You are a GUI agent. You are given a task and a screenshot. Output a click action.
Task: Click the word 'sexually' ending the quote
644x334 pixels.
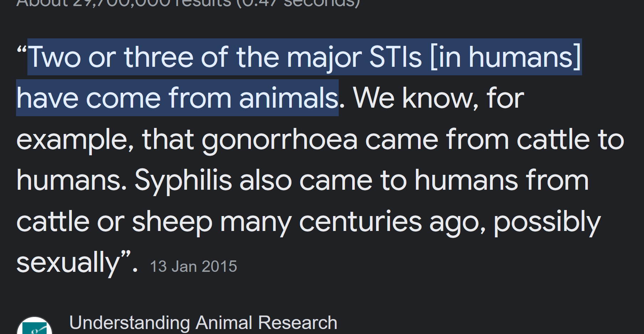click(x=68, y=262)
